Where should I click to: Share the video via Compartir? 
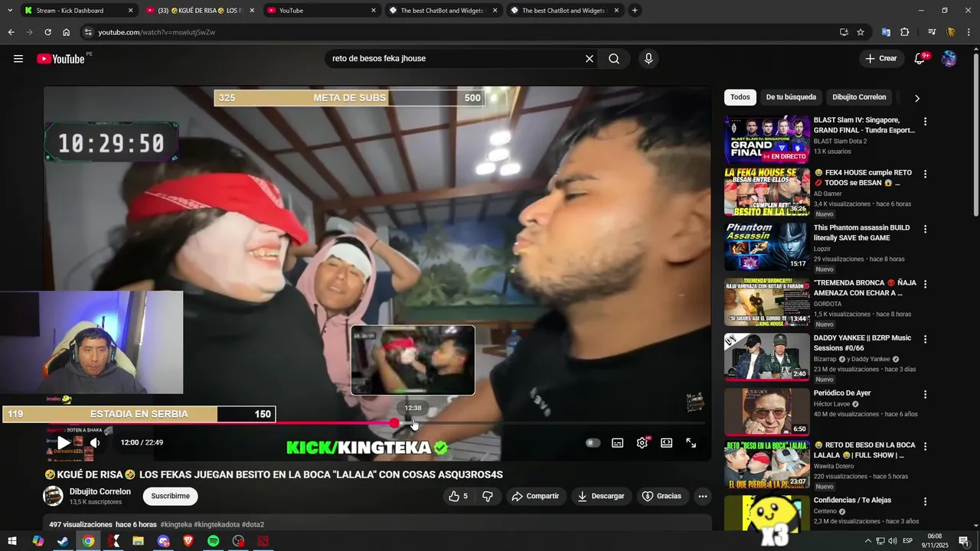coord(535,496)
